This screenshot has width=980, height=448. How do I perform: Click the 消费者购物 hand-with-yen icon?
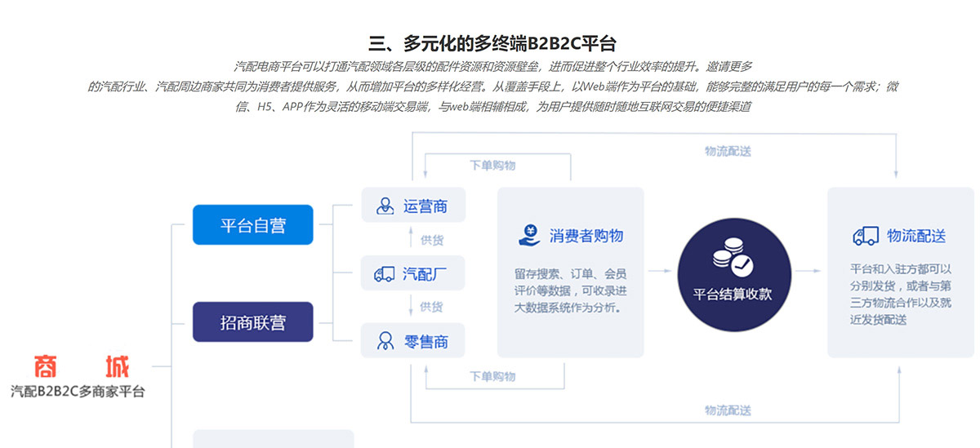[528, 235]
